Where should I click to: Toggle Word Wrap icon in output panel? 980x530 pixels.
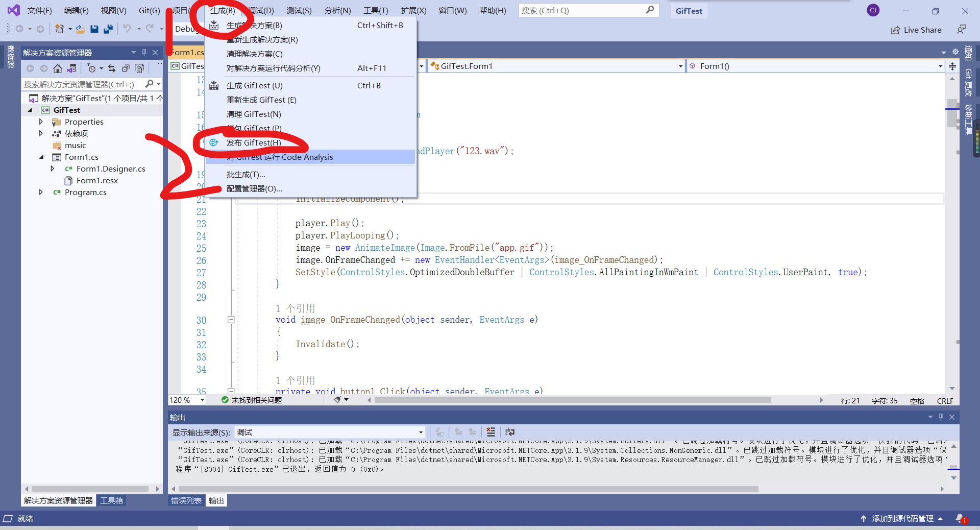(510, 432)
